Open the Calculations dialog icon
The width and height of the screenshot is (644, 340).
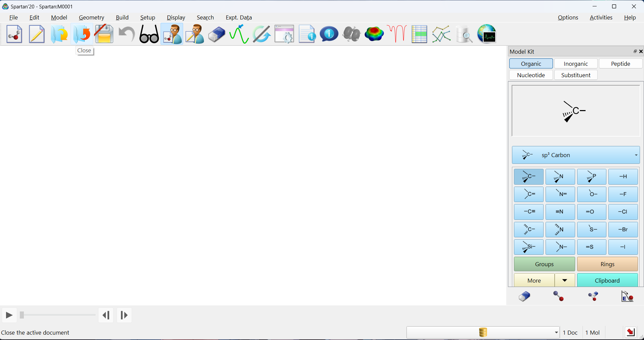click(x=284, y=34)
